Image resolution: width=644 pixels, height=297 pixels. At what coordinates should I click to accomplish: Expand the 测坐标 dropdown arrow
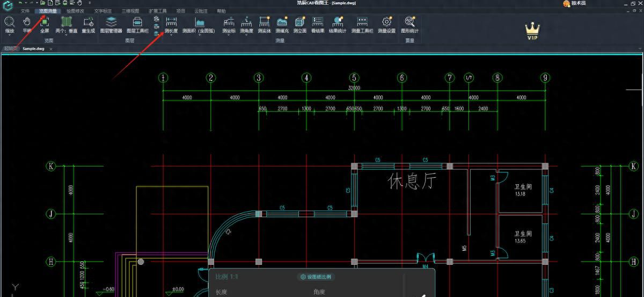[x=229, y=35]
